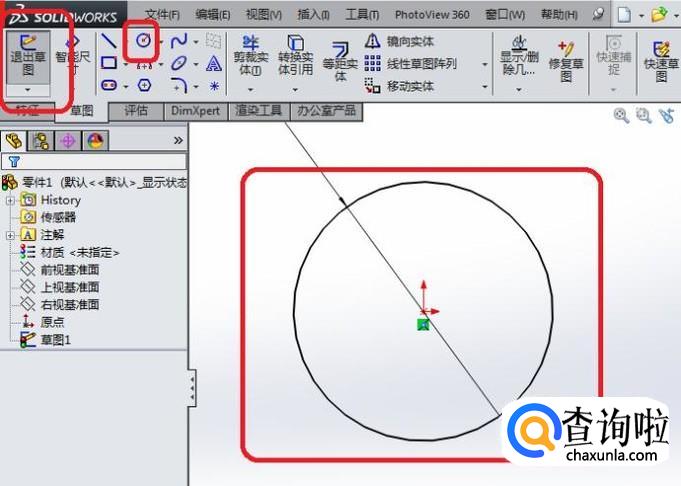This screenshot has width=681, height=486.
Task: Click Zoom to Fit magnifier icon
Action: pos(621,116)
